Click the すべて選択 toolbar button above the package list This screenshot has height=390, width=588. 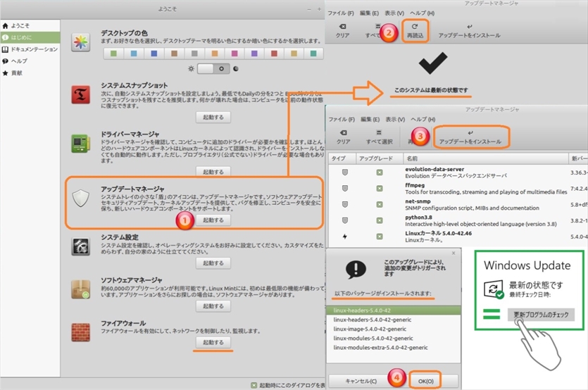[379, 137]
